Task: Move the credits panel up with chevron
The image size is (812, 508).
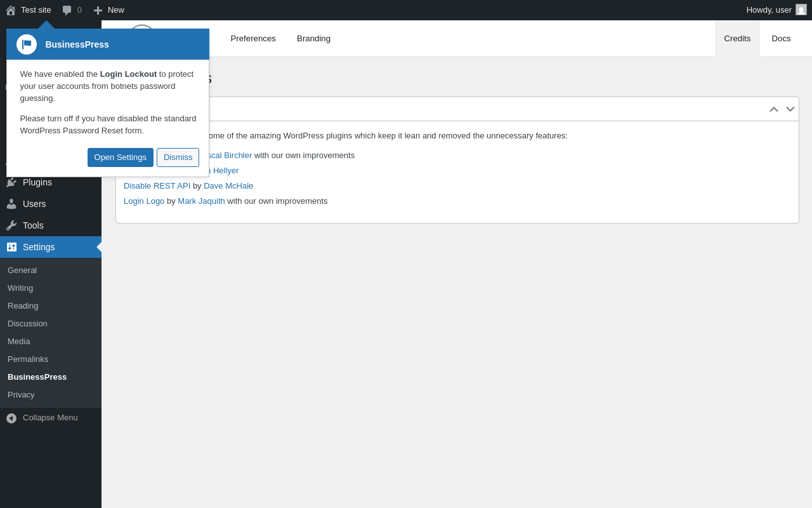Action: coord(774,109)
